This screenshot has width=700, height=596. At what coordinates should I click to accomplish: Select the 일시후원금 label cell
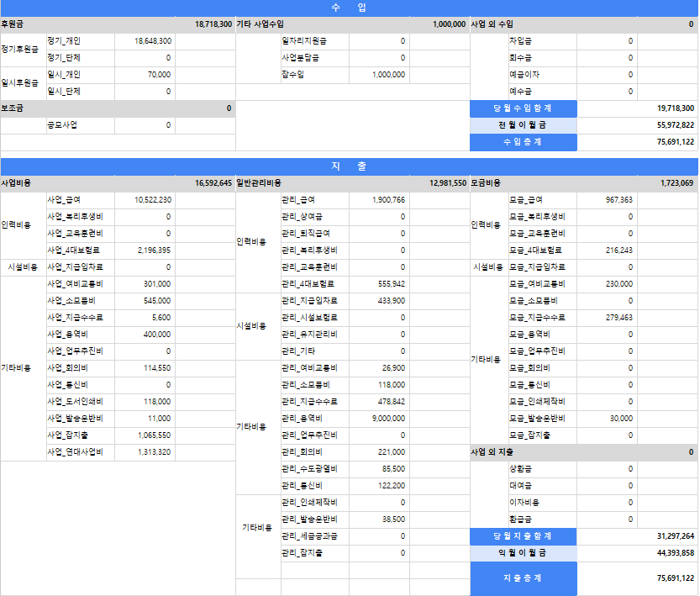(24, 83)
